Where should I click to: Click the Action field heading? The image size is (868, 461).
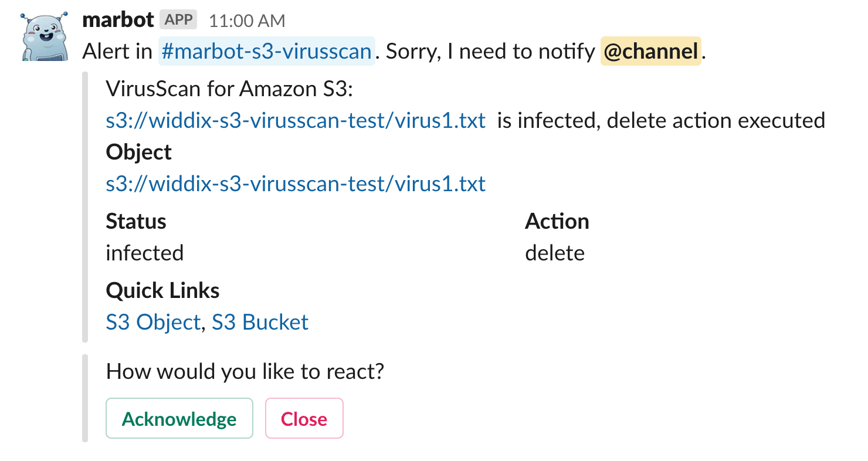557,221
